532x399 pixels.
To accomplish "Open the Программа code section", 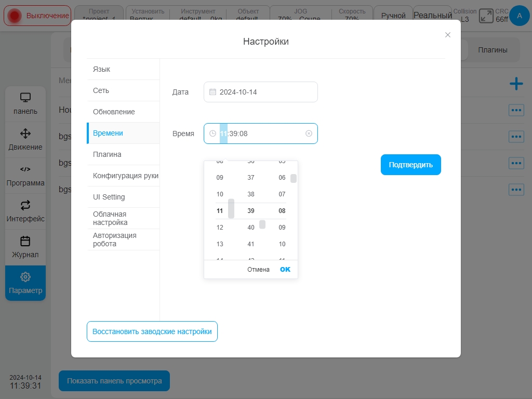I will tap(25, 176).
